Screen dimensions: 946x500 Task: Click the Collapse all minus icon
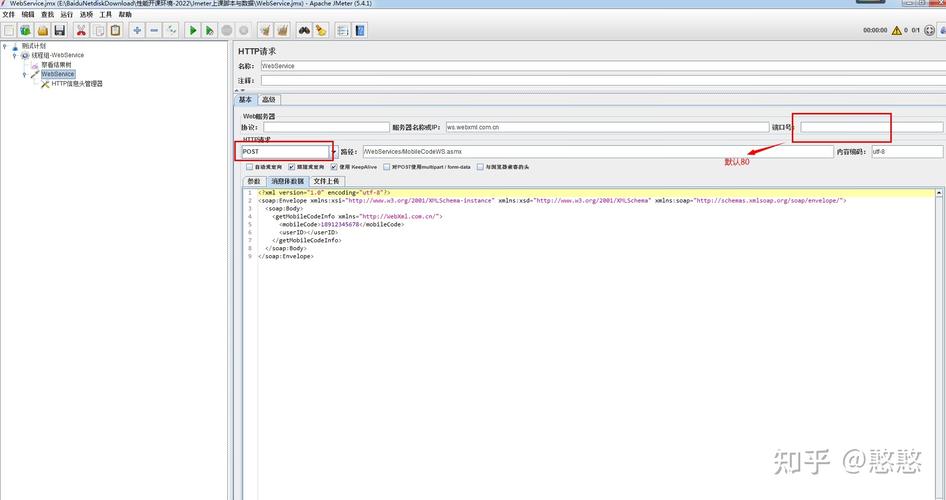tap(154, 30)
